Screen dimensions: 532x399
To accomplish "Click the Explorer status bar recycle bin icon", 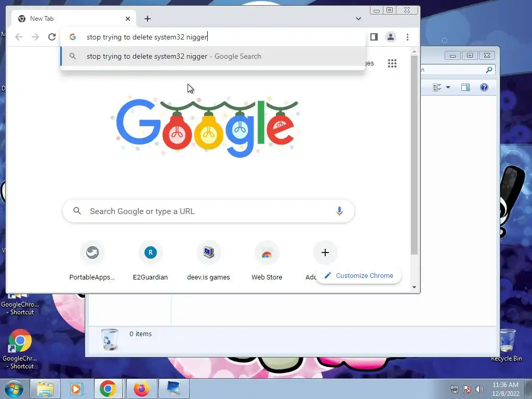I will (110, 339).
